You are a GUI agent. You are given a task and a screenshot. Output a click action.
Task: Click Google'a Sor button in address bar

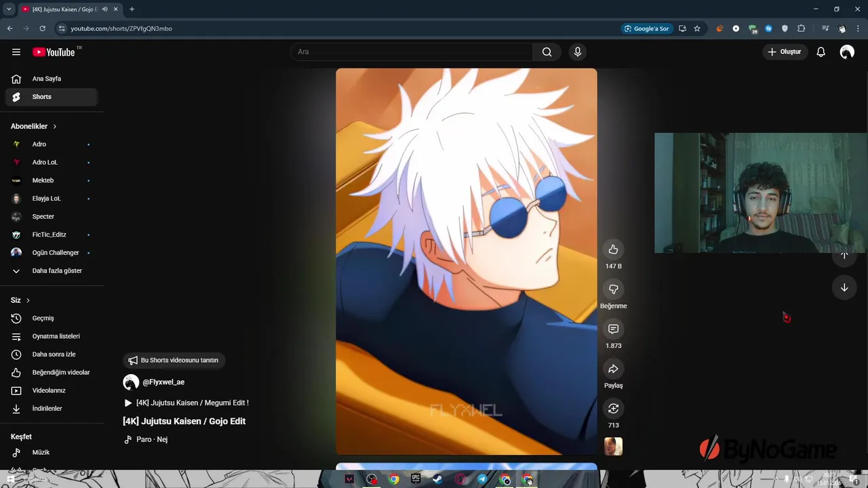(647, 28)
